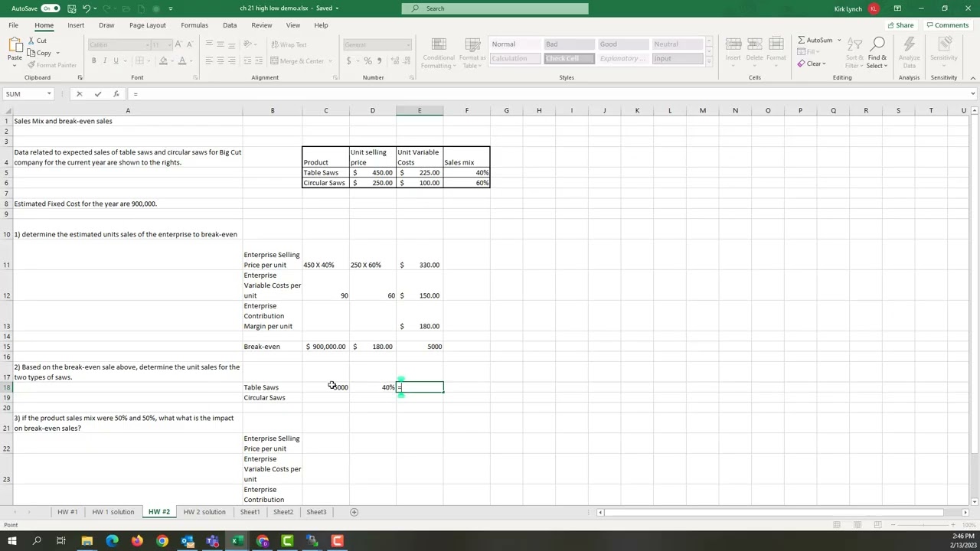Click Increase Font Size icon
980x551 pixels.
[x=178, y=44]
